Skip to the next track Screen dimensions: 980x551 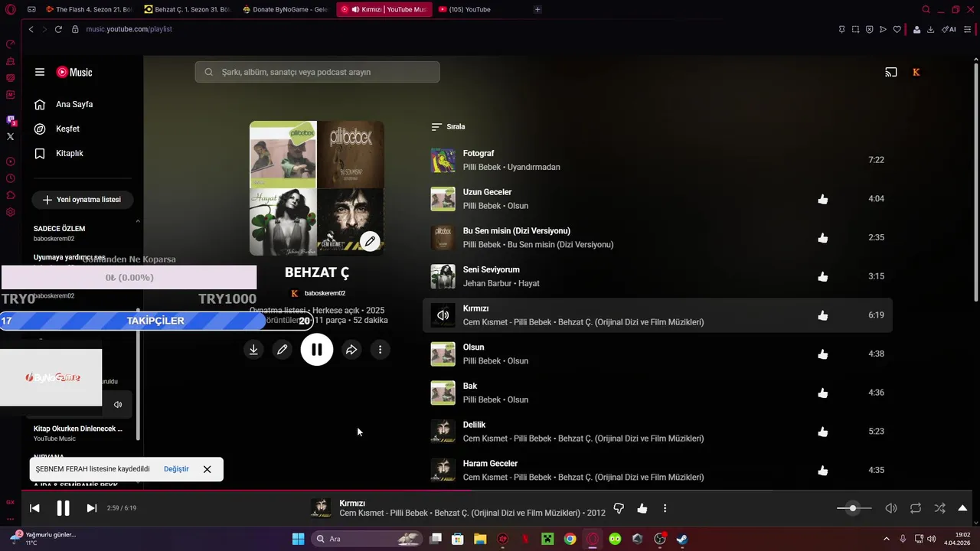click(x=92, y=508)
